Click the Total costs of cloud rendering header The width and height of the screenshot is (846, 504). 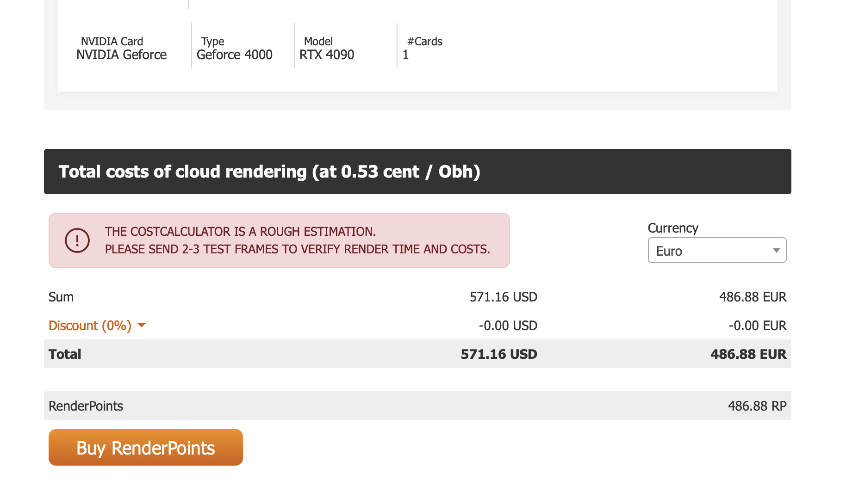269,172
